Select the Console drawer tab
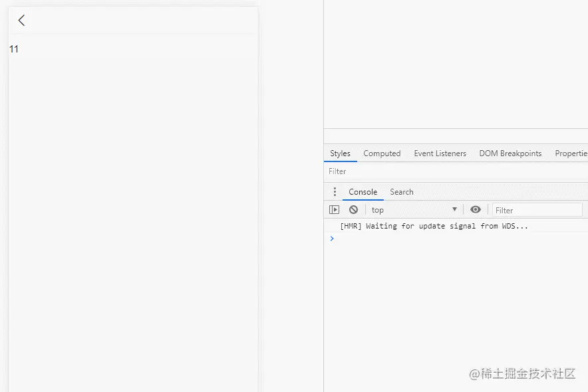The width and height of the screenshot is (588, 392). [x=363, y=192]
